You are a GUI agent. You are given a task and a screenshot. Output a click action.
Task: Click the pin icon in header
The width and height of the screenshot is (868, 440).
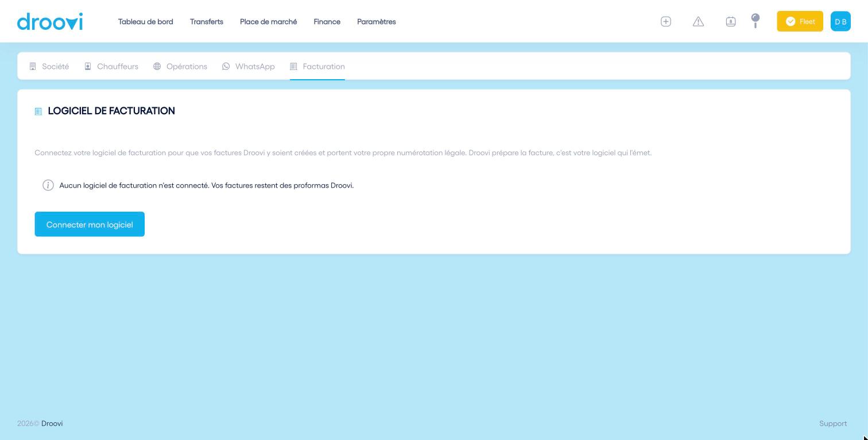[755, 21]
